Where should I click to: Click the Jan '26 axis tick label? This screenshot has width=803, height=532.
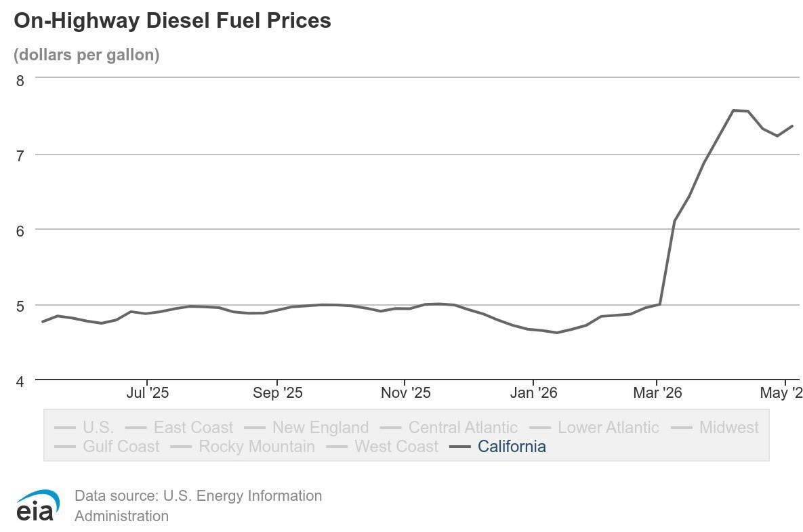tap(533, 392)
